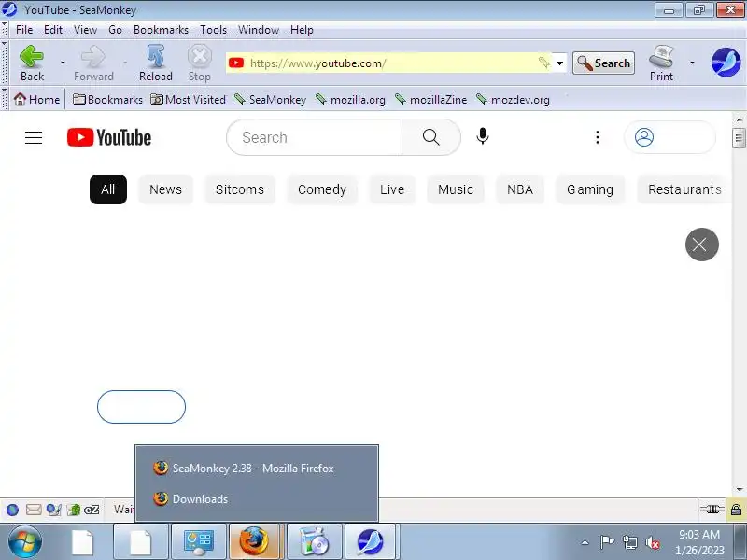Click the YouTube logo

[109, 137]
